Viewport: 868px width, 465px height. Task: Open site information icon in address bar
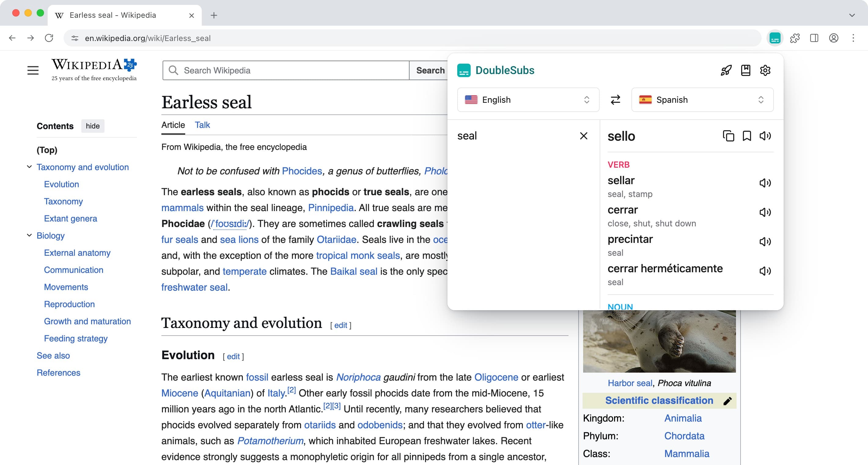click(75, 38)
